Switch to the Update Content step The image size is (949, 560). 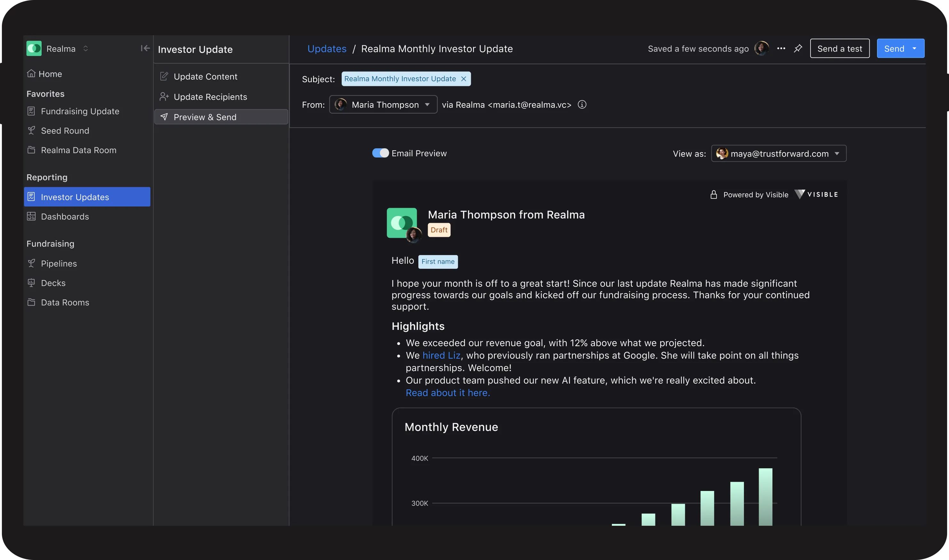205,77
